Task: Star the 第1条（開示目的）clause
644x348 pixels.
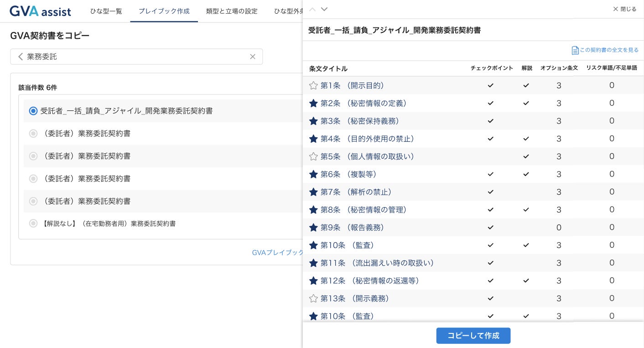Action: click(x=313, y=86)
